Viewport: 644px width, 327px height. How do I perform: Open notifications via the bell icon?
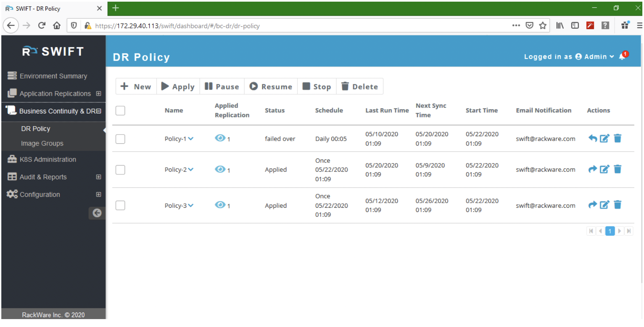623,57
